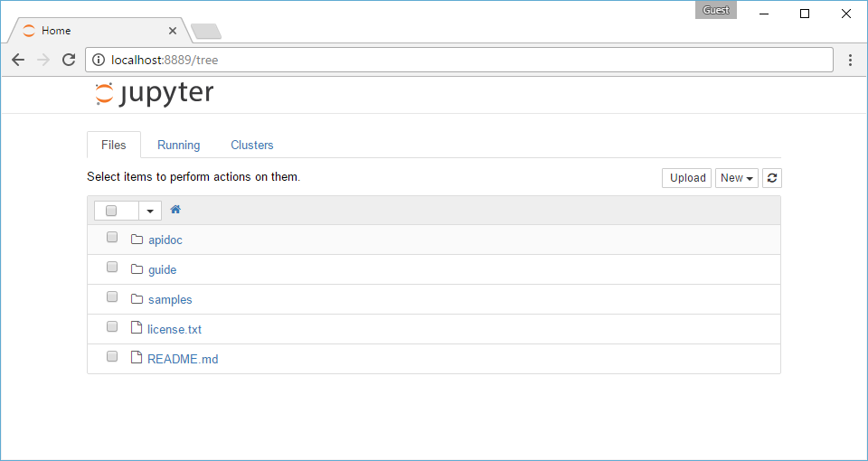Open the Clusters tab

(251, 145)
